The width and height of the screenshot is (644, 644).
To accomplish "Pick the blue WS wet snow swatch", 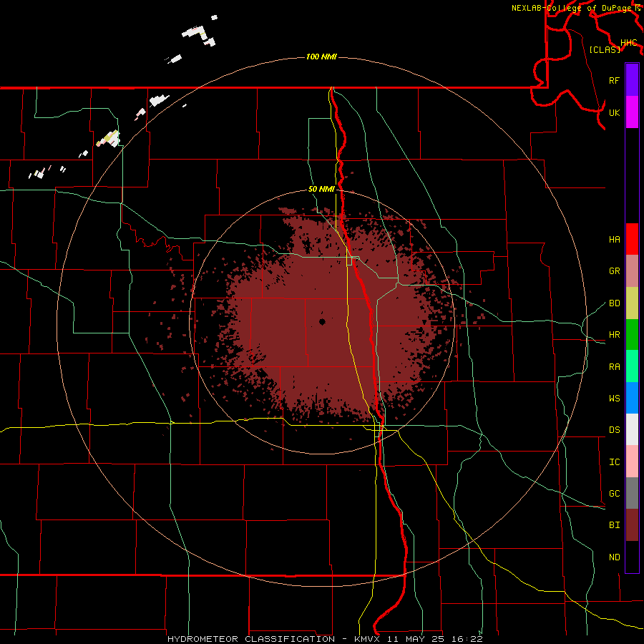I will pos(632,398).
